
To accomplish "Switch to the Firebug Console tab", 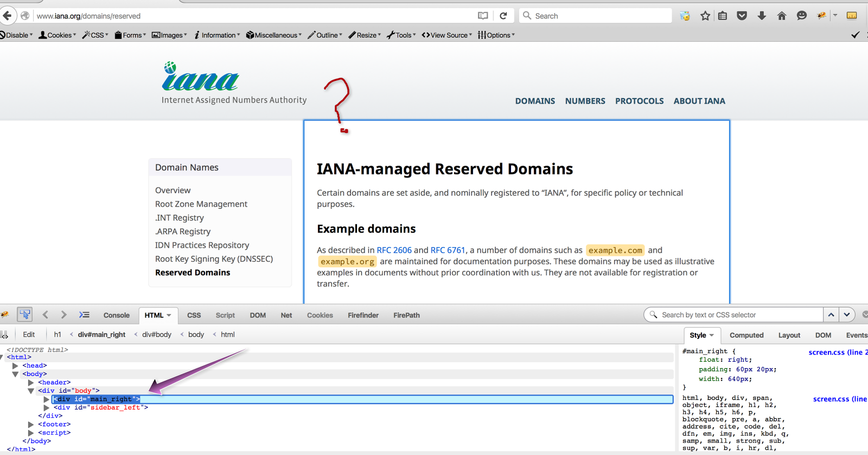I will click(x=117, y=315).
